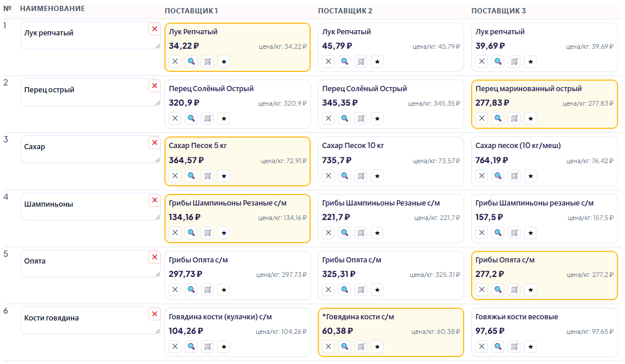Delete the Кости говядина row
625x364 pixels.
(x=154, y=314)
